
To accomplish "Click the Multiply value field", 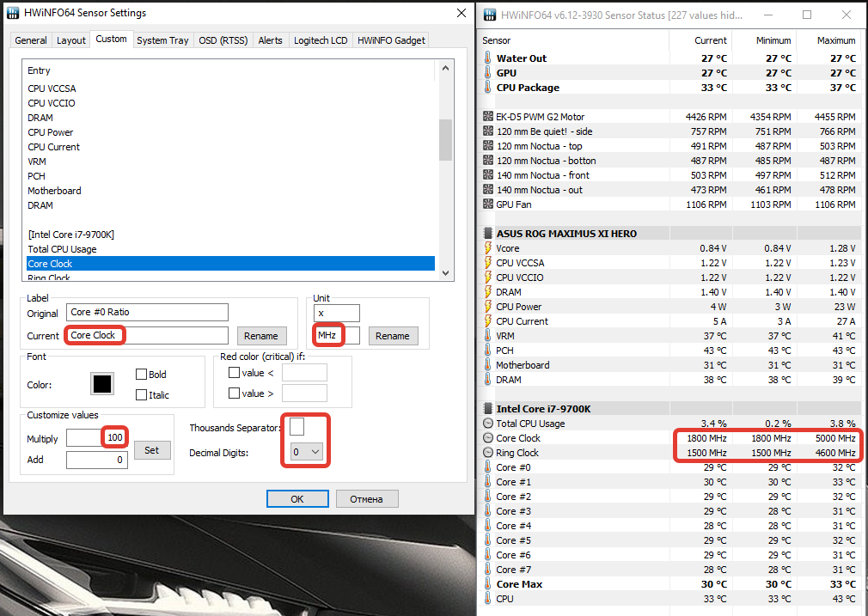I will pyautogui.click(x=97, y=437).
